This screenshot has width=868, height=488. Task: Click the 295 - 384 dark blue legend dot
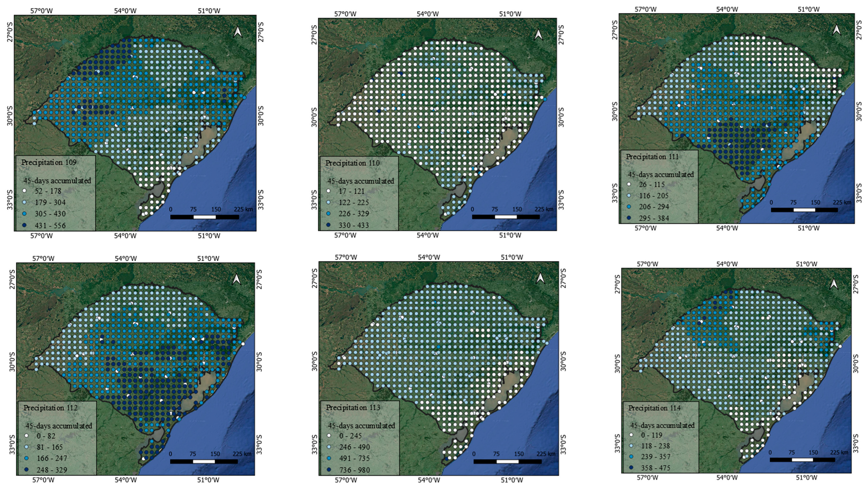tap(629, 218)
